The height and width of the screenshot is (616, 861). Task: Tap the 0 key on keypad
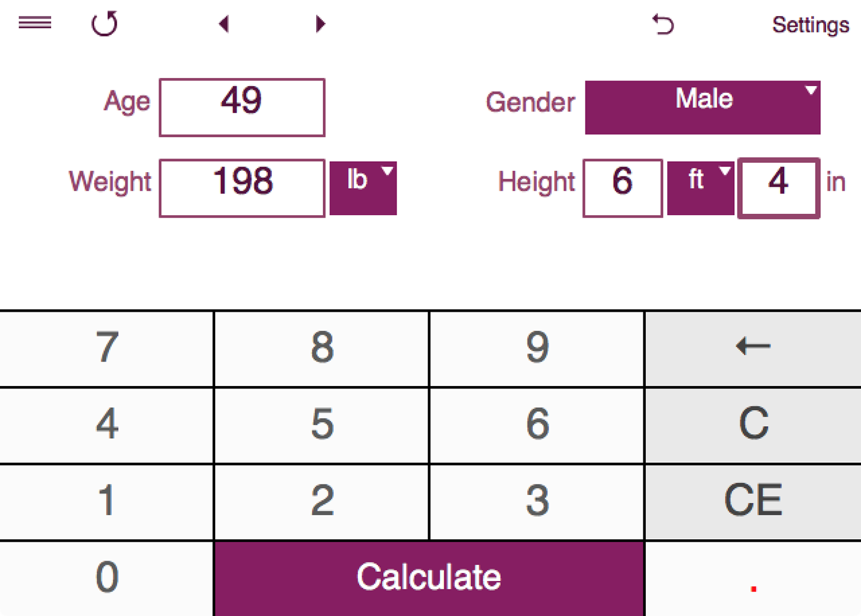[x=107, y=578]
